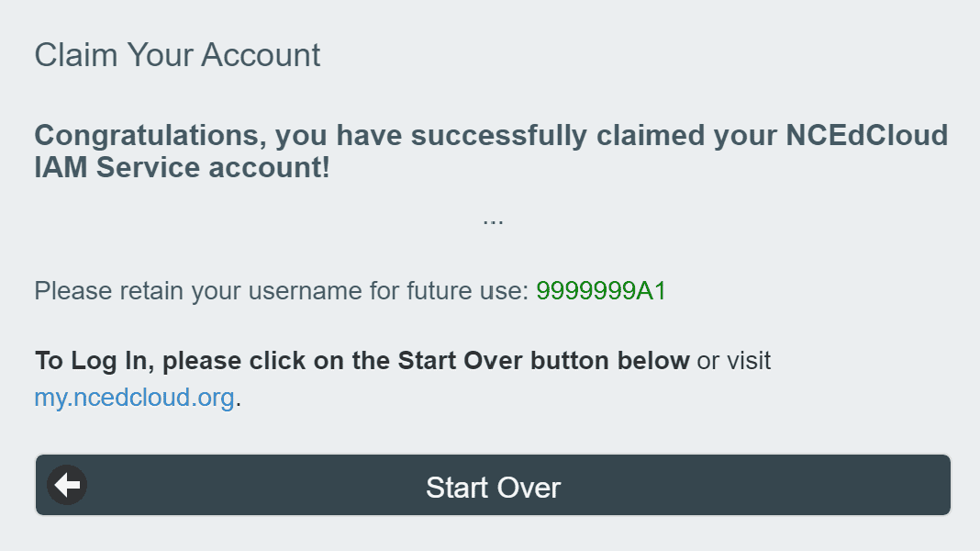This screenshot has height=551, width=980.
Task: Click the dark Start Over banner
Action: click(493, 485)
